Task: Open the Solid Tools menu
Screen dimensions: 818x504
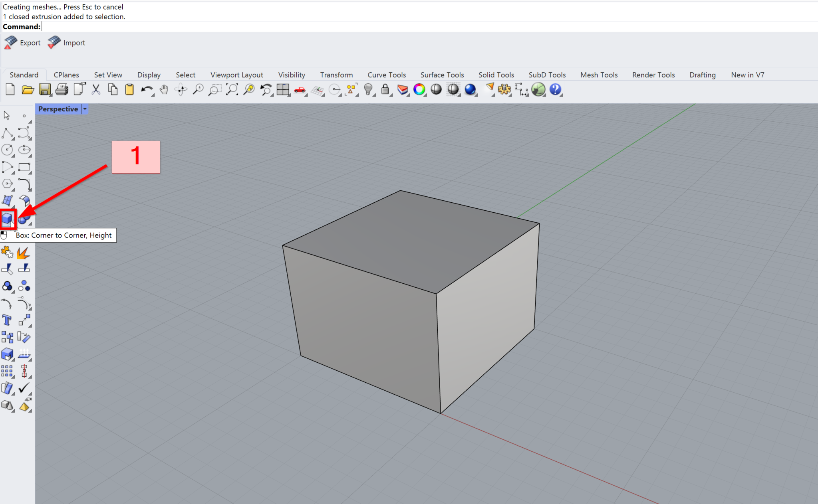Action: [496, 75]
